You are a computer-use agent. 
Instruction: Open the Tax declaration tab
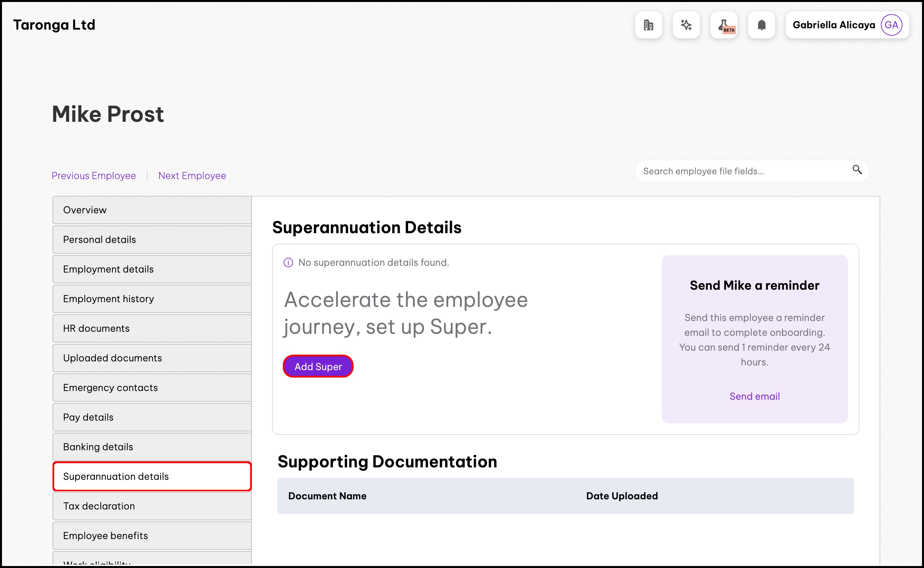pos(152,506)
